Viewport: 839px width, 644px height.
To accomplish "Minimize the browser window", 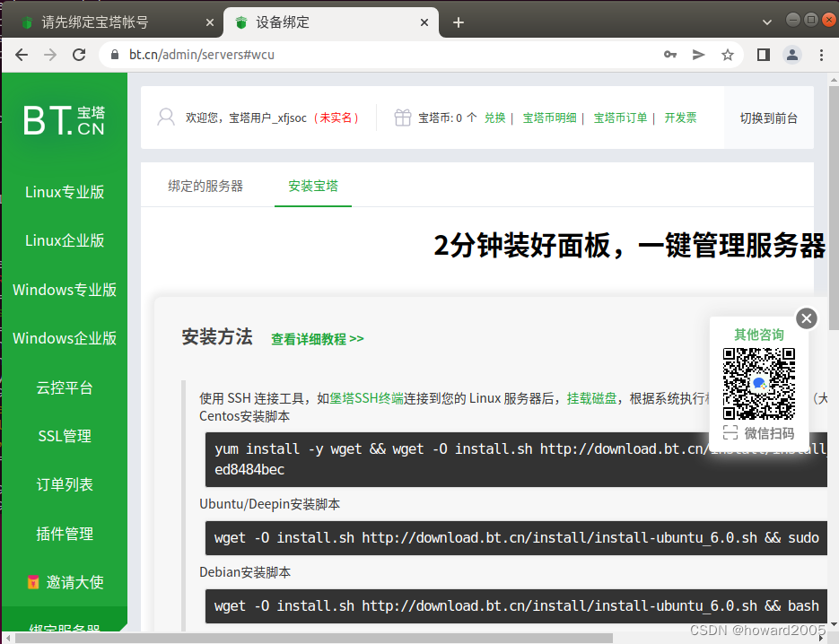I will pos(793,21).
